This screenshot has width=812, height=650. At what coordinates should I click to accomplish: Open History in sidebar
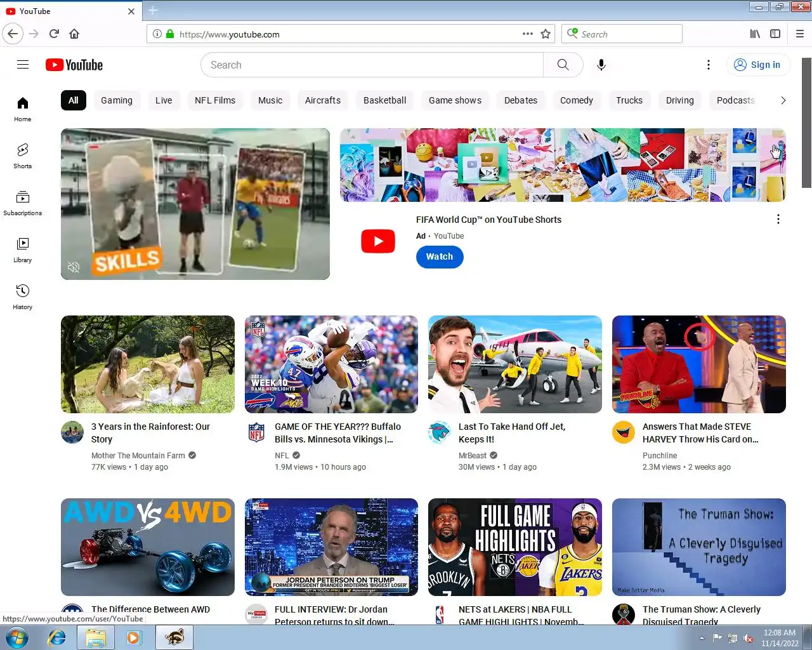click(x=23, y=297)
